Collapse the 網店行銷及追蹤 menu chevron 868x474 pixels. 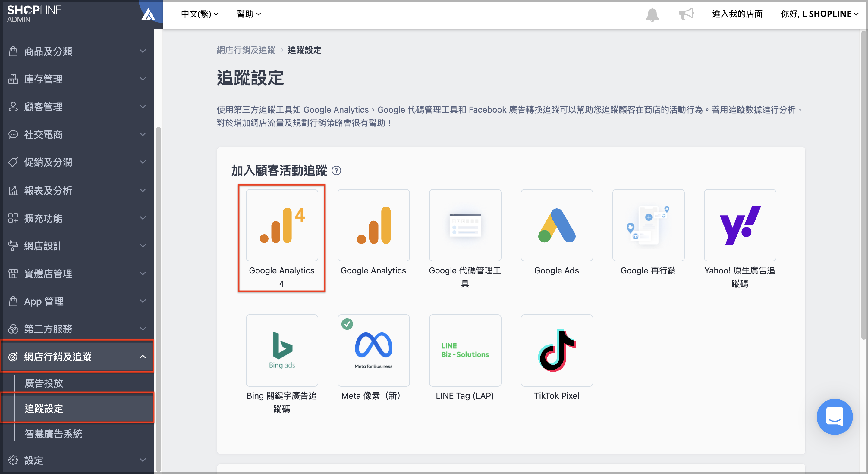coord(143,357)
